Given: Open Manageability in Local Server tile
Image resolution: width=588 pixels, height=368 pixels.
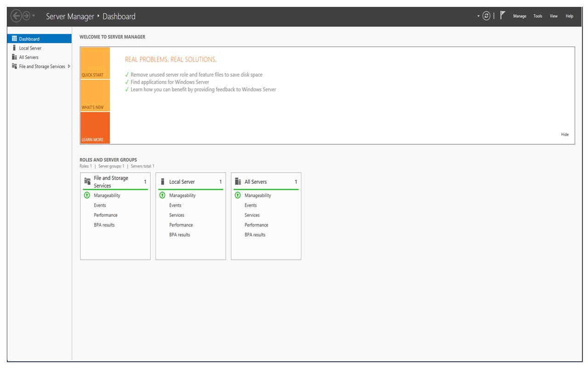Looking at the screenshot, I should tap(182, 195).
